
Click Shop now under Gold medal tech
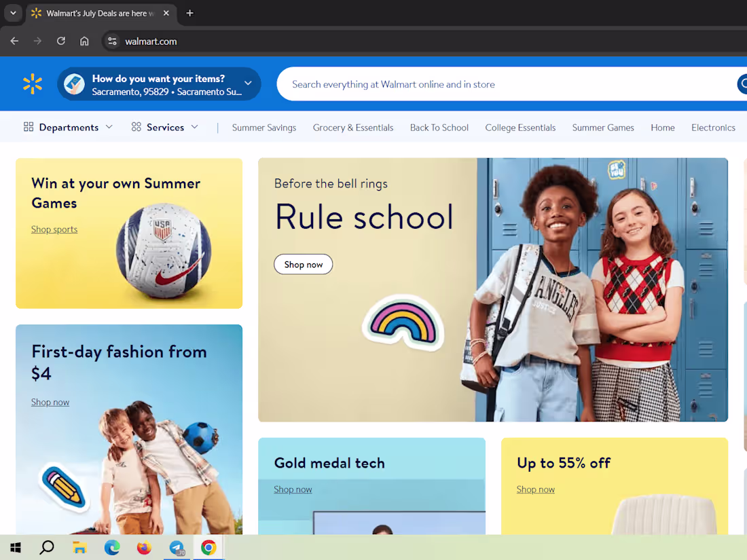coord(293,489)
